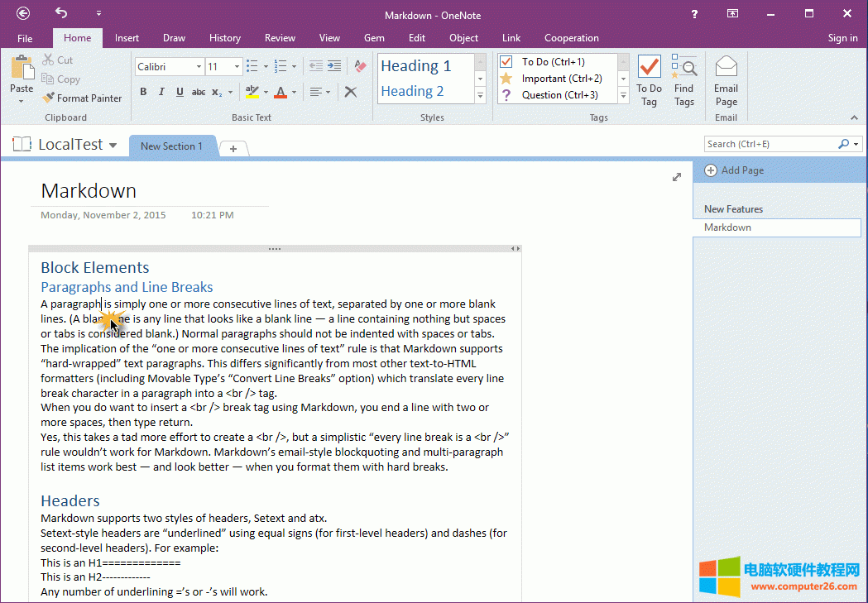Viewport: 868px width, 603px height.
Task: Expand the Styles gallery
Action: pyautogui.click(x=480, y=95)
